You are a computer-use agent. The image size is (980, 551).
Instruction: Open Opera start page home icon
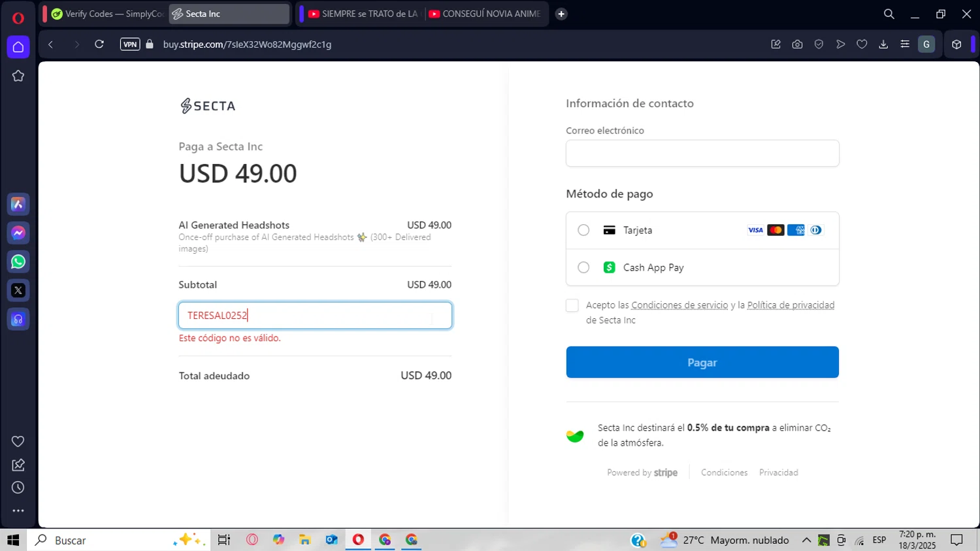18,47
